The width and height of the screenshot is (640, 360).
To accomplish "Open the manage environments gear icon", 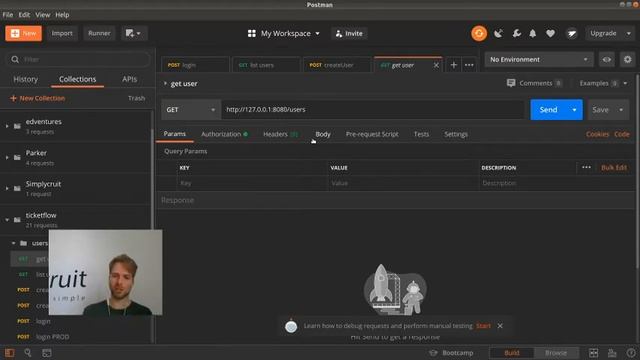I will 627,60.
